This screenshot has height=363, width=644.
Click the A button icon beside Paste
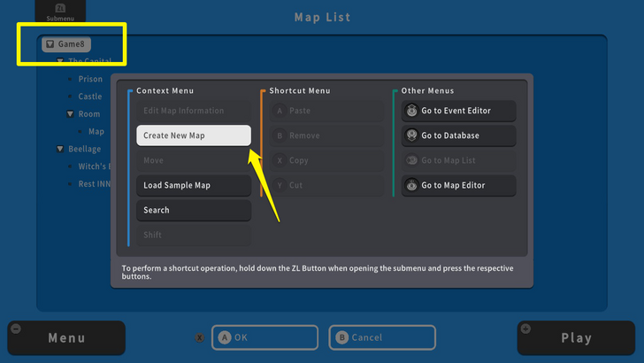pyautogui.click(x=280, y=111)
